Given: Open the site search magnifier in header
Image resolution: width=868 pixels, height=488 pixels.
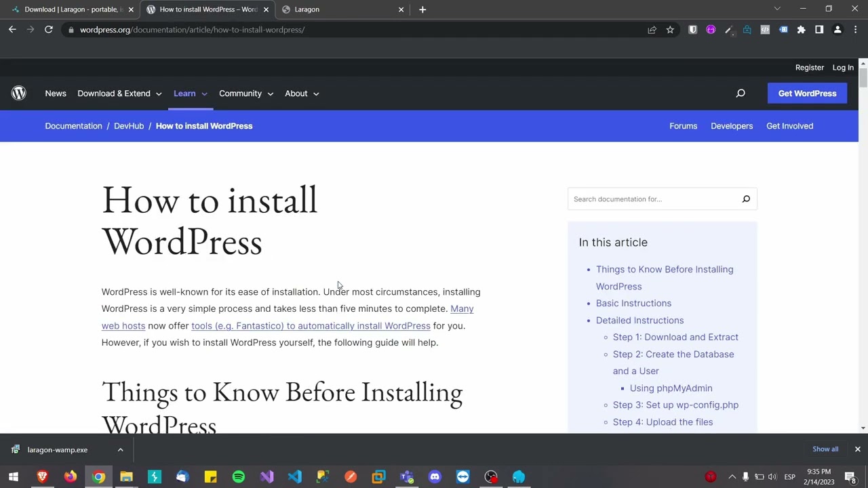Looking at the screenshot, I should [741, 94].
